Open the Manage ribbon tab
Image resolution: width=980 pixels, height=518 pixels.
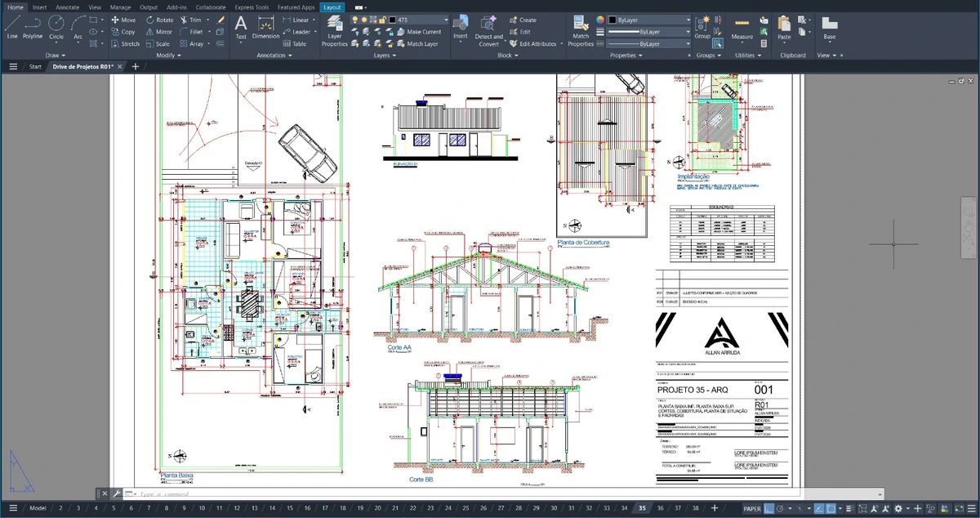tap(121, 7)
